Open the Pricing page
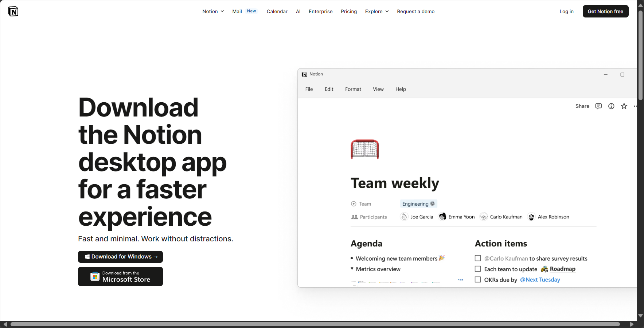This screenshot has width=644, height=328. pos(349,11)
